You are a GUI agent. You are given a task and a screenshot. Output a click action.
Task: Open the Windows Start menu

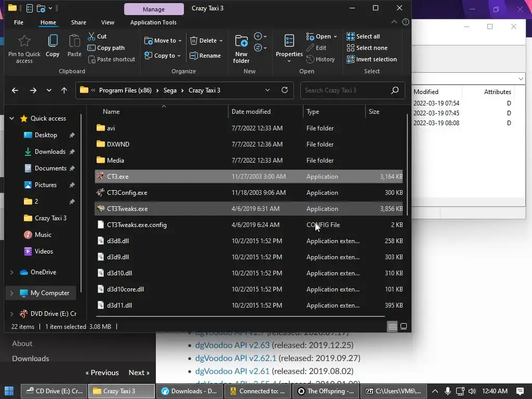pyautogui.click(x=9, y=391)
